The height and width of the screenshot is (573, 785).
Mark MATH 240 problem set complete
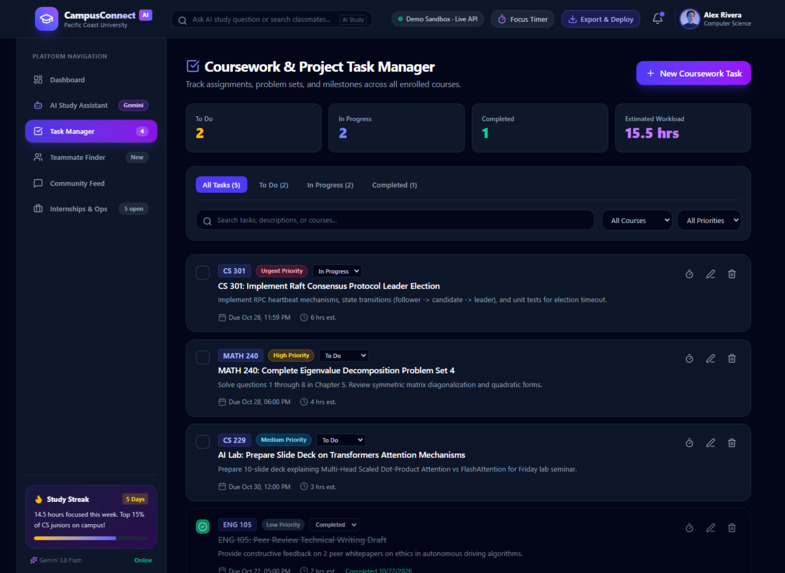(x=203, y=357)
